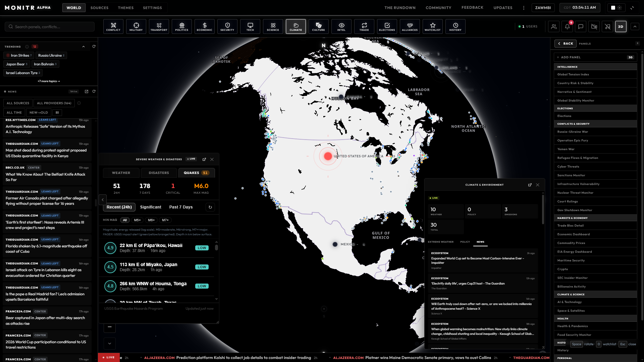This screenshot has height=362, width=644.
Task: Select the Security shield icon
Action: [227, 26]
